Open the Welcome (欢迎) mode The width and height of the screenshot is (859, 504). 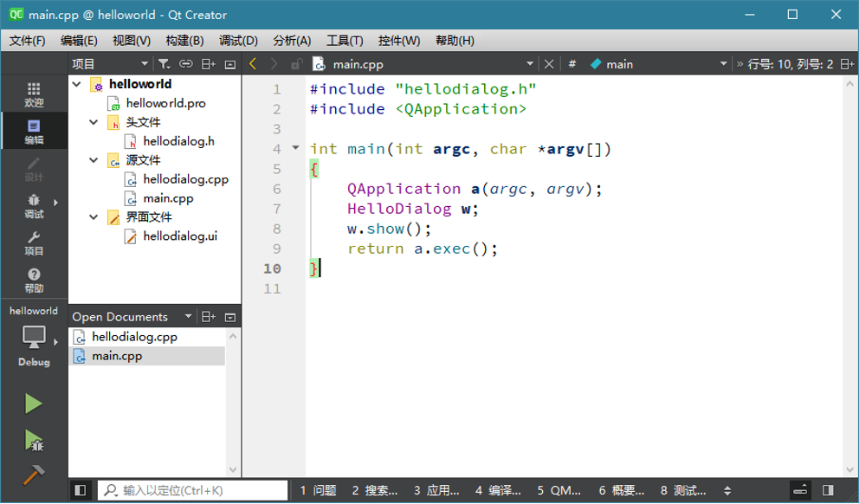tap(34, 94)
